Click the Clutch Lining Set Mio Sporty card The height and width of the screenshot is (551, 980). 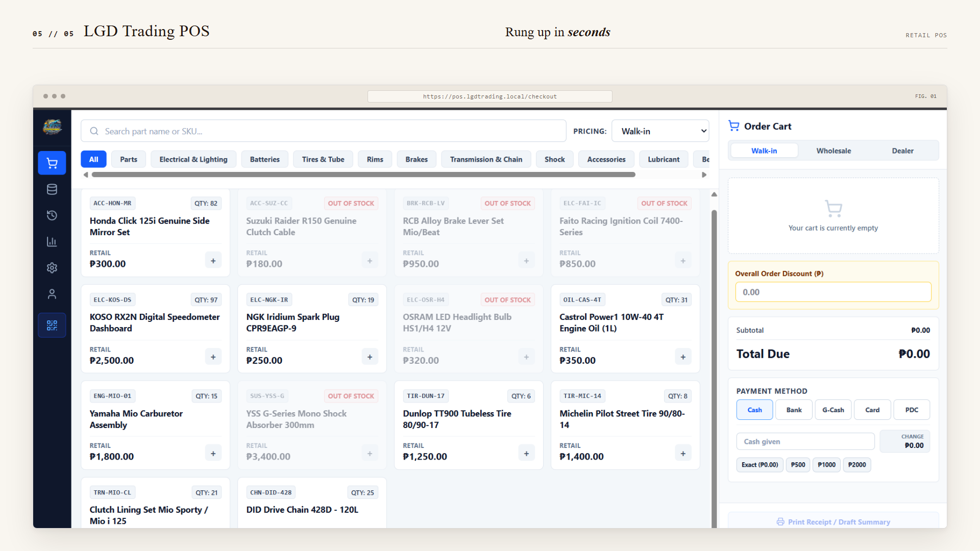coord(155,503)
